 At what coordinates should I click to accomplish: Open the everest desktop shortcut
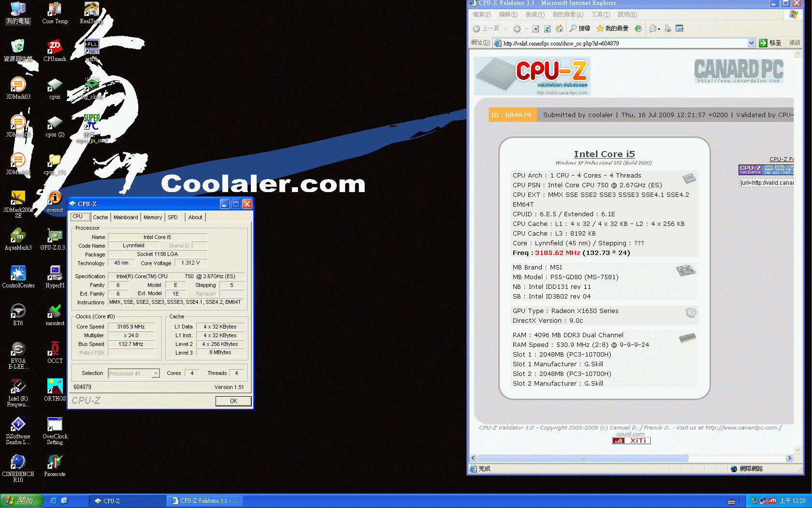pyautogui.click(x=55, y=202)
